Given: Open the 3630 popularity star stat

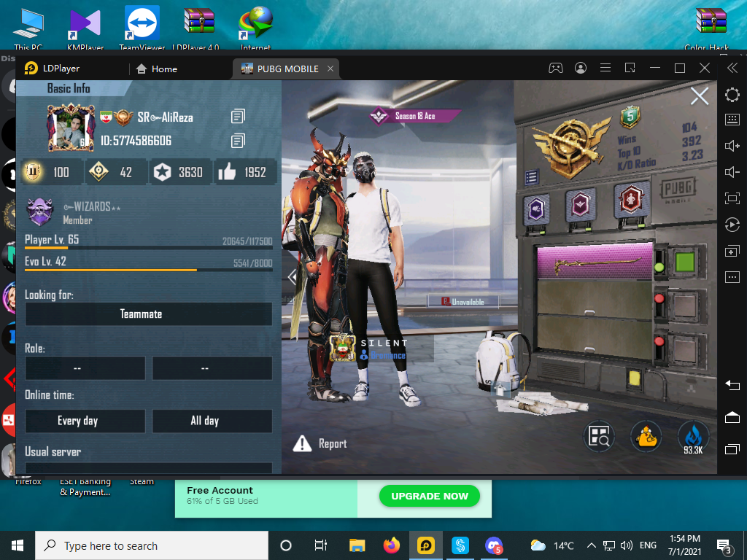Looking at the screenshot, I should pyautogui.click(x=162, y=172).
